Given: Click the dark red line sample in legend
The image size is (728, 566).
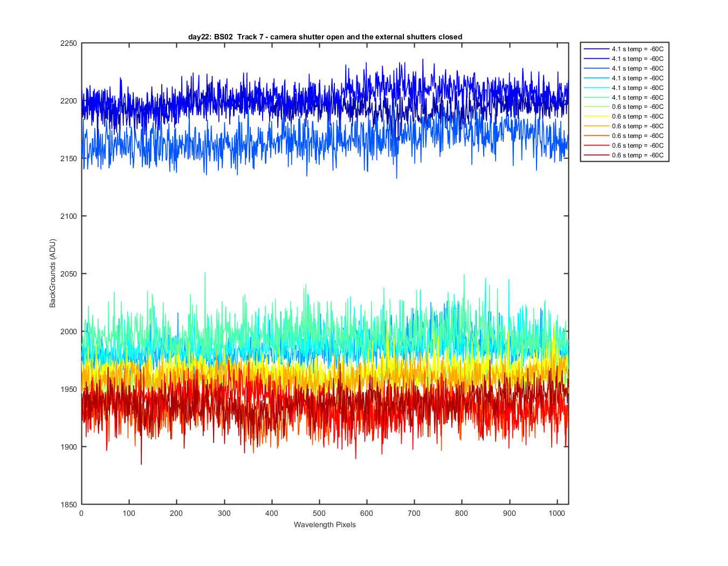Looking at the screenshot, I should point(596,155).
